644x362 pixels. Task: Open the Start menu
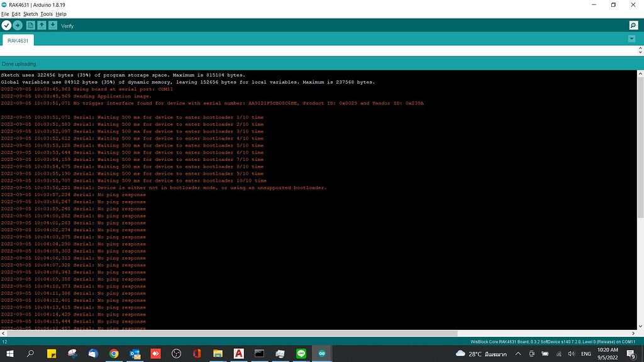click(11, 353)
